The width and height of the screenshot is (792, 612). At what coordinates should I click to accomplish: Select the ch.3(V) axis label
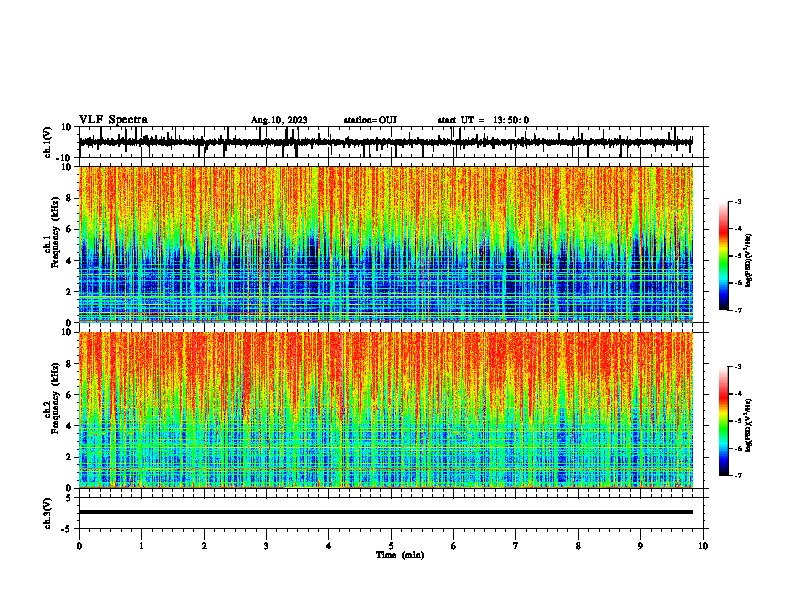(x=48, y=513)
